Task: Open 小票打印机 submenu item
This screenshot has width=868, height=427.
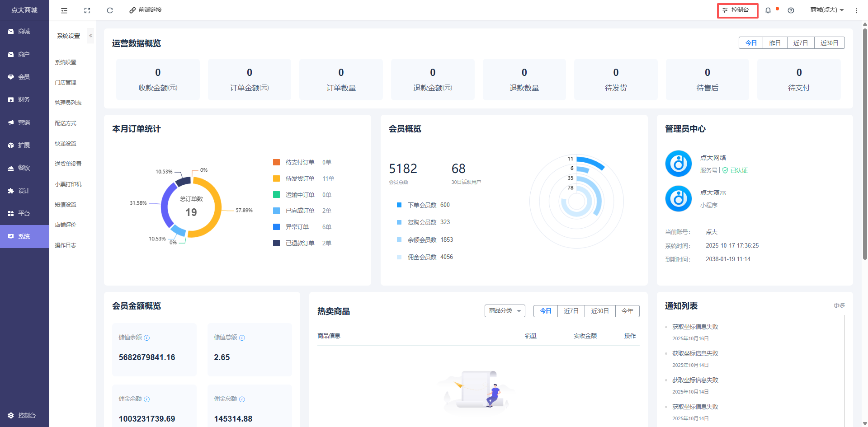Action: click(68, 184)
